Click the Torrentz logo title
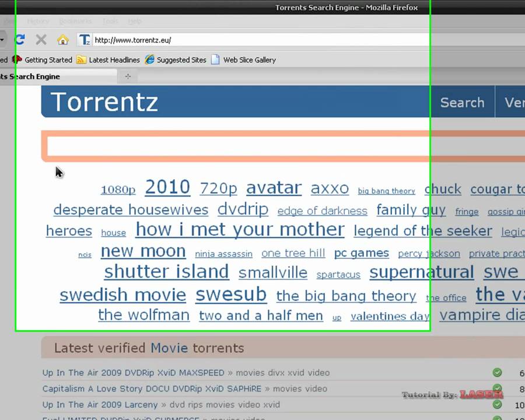Image resolution: width=525 pixels, height=420 pixels. 104,102
